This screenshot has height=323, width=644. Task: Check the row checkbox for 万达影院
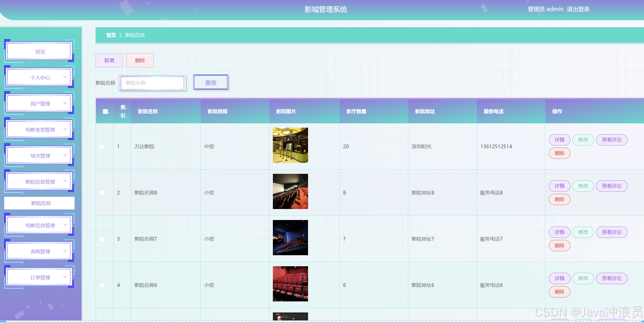102,147
